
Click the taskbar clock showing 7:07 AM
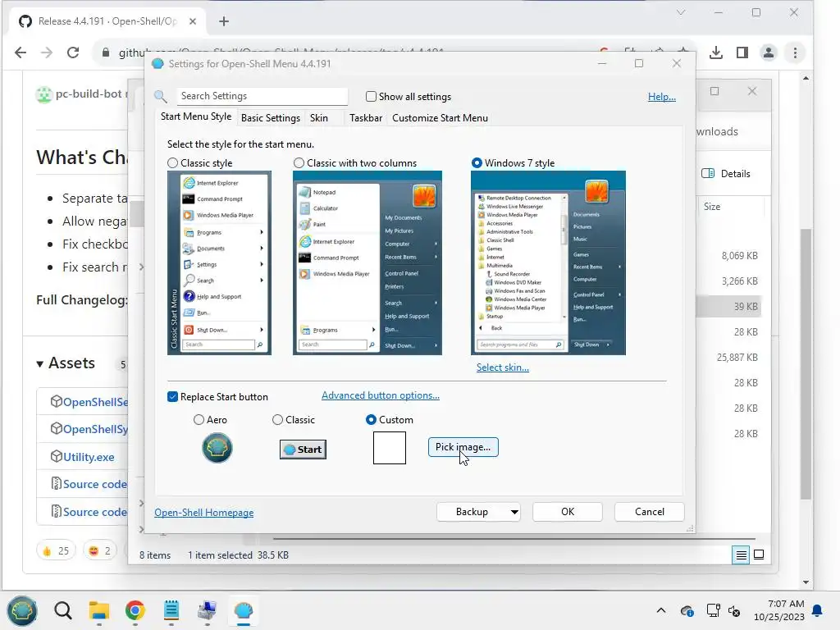click(x=779, y=610)
